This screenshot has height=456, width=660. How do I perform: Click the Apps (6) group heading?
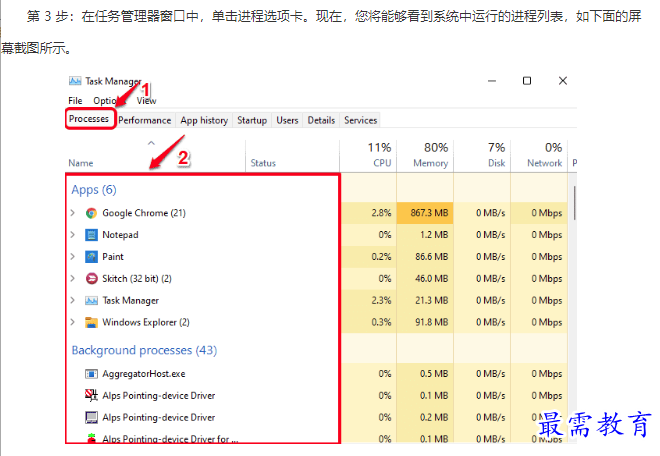pyautogui.click(x=94, y=190)
